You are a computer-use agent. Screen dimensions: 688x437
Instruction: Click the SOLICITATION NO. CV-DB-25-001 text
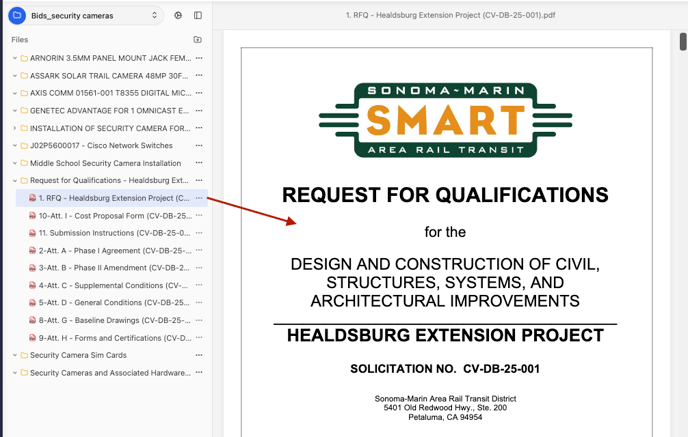coord(445,369)
